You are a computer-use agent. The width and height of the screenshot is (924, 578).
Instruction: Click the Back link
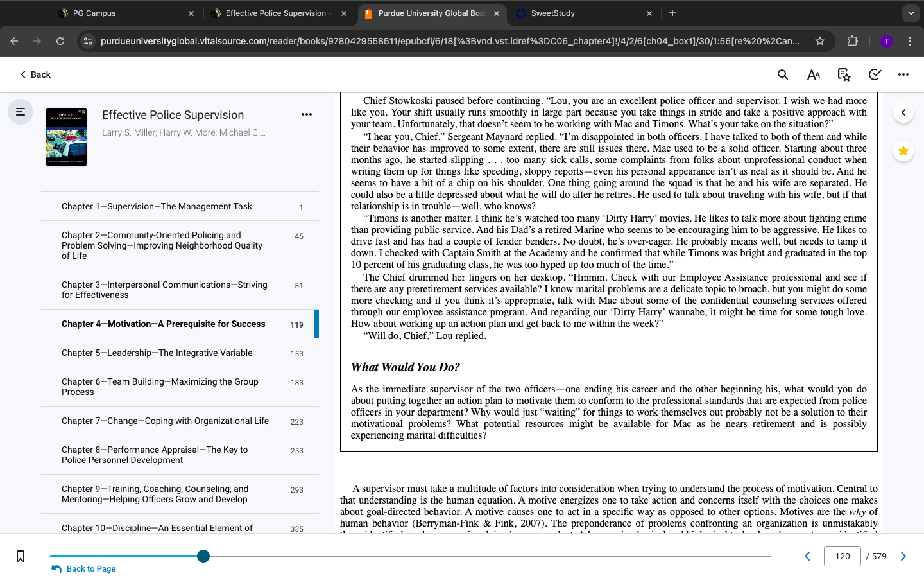coord(35,74)
